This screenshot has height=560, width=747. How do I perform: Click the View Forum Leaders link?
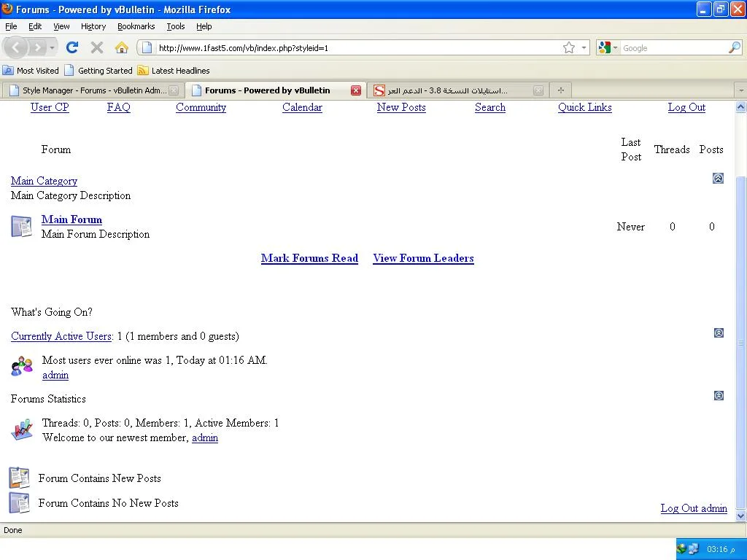(423, 258)
